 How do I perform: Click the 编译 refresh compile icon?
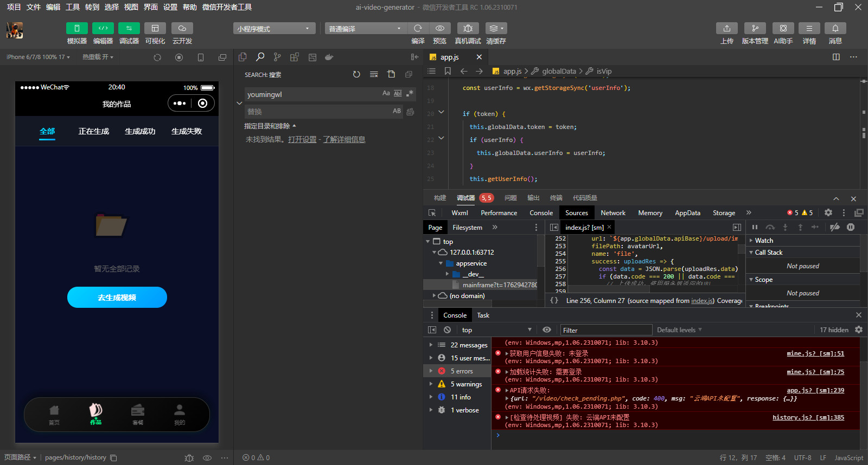pyautogui.click(x=418, y=28)
